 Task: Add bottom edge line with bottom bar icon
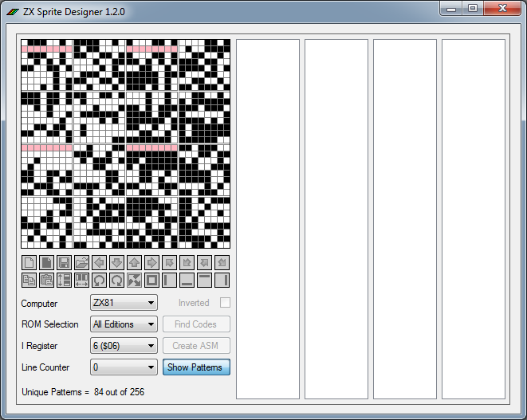pyautogui.click(x=187, y=280)
